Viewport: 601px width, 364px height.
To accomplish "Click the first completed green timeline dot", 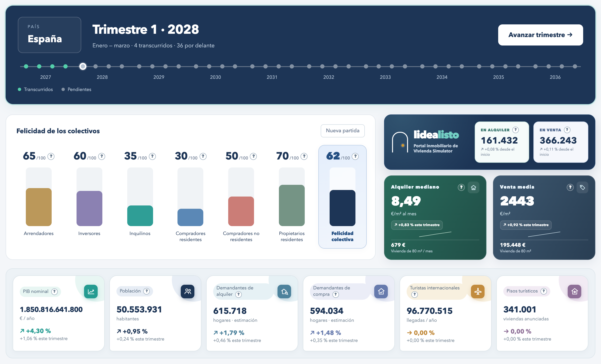I will [x=26, y=66].
